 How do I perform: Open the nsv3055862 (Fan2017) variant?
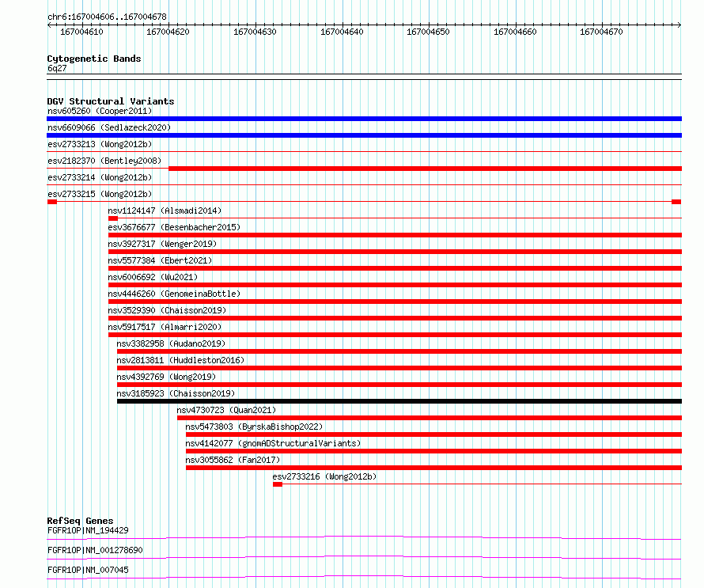point(233,460)
